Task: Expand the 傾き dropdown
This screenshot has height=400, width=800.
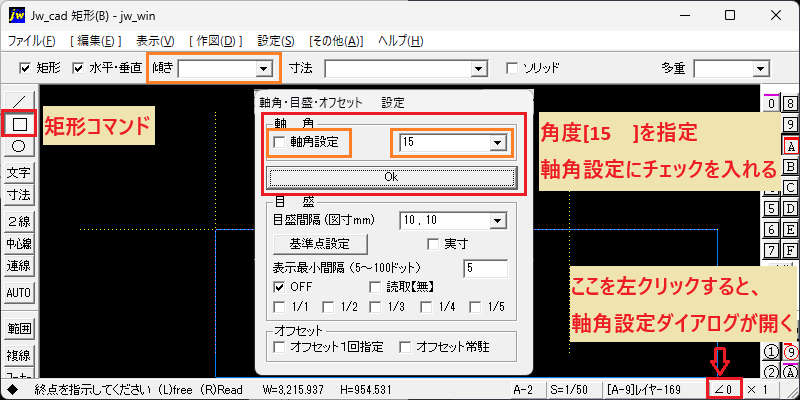Action: click(263, 68)
